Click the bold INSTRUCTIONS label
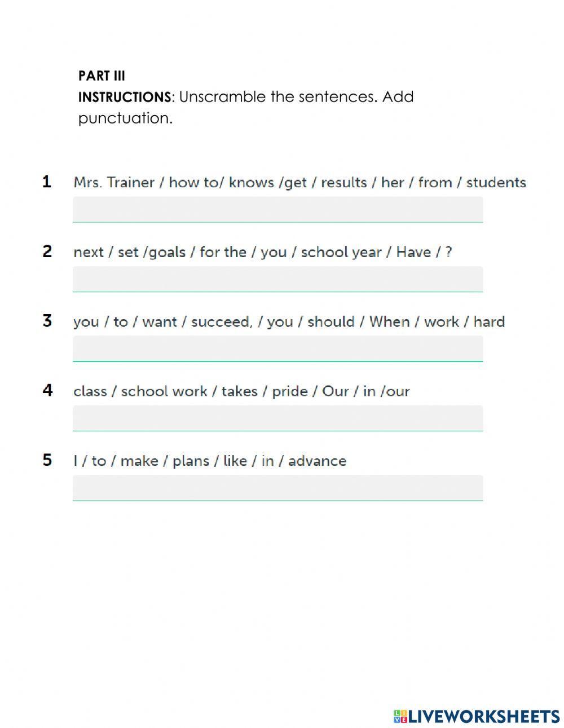Screen dimensions: 564x728 124,97
